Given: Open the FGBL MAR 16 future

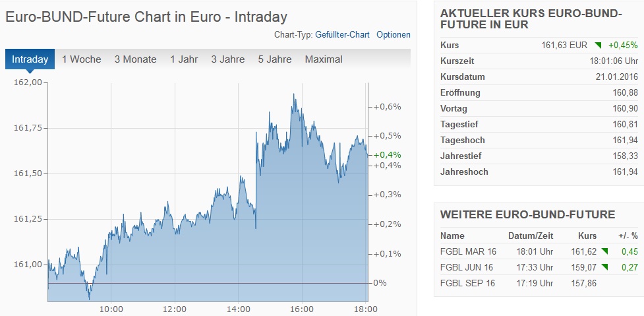Looking at the screenshot, I should [468, 251].
